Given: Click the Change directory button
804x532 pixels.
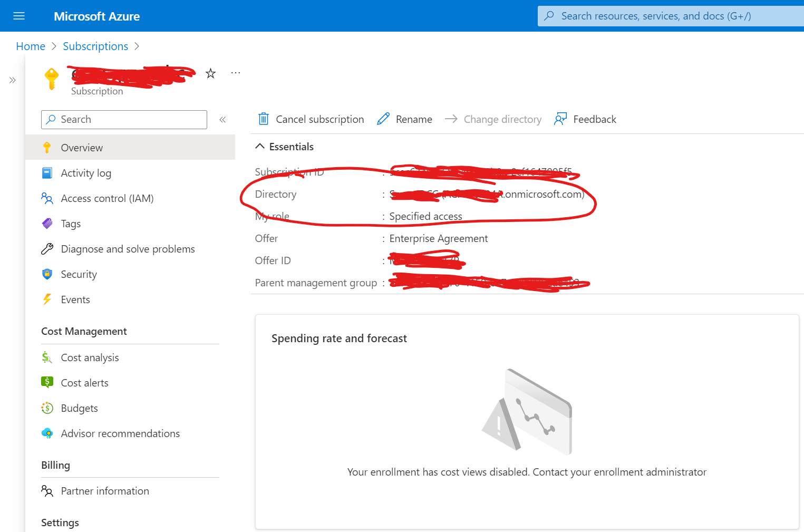Looking at the screenshot, I should click(493, 119).
